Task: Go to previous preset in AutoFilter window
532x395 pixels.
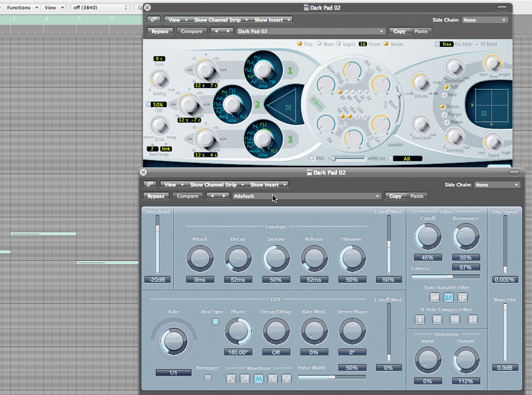Action: click(212, 196)
